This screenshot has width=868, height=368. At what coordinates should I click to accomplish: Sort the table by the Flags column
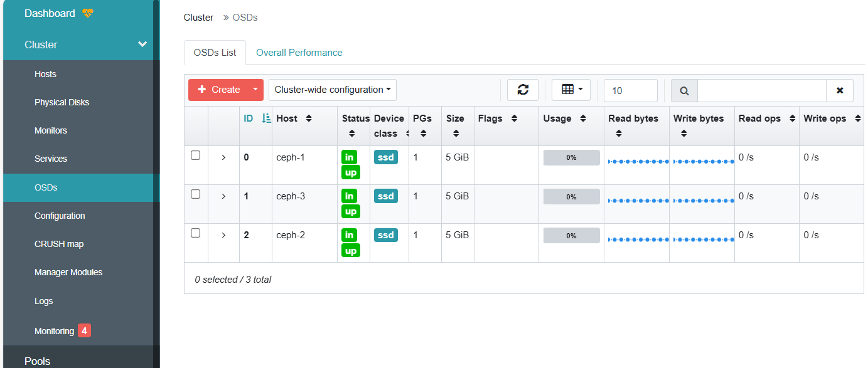[514, 118]
